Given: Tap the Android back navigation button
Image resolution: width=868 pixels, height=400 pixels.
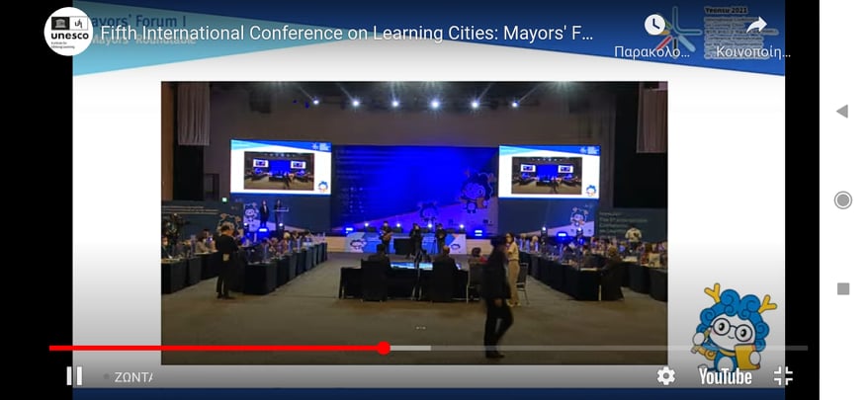Looking at the screenshot, I should [842, 112].
